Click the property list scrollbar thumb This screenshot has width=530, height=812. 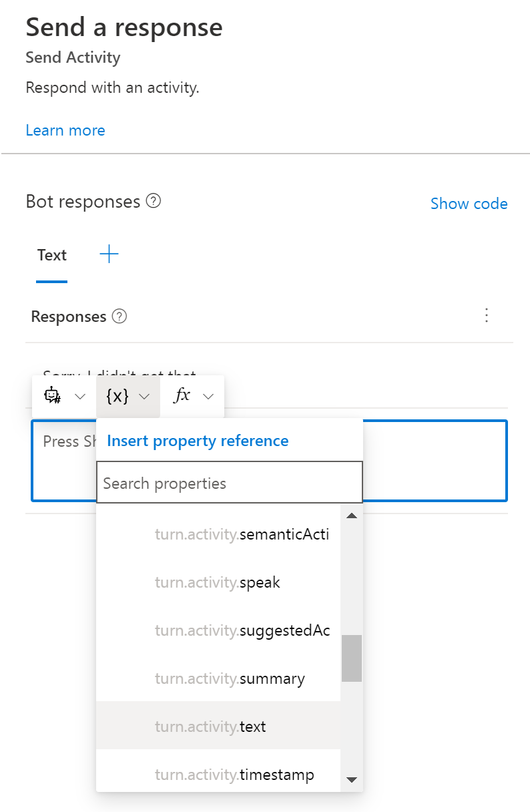coord(352,658)
